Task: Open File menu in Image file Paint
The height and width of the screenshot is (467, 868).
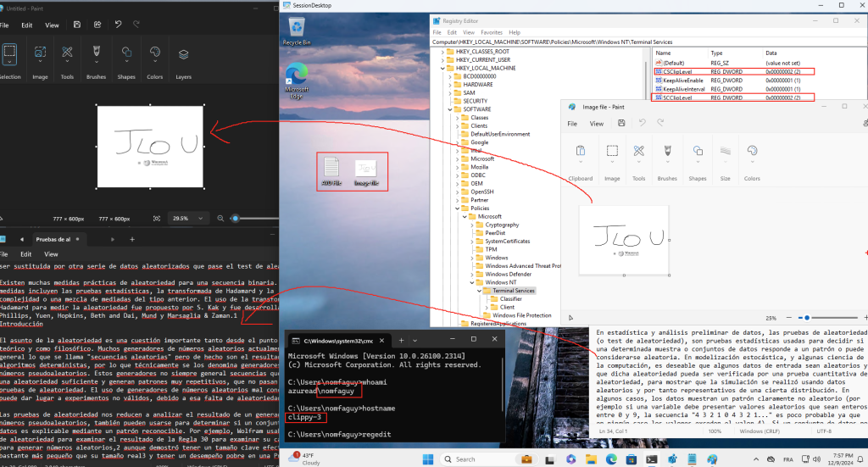Action: click(572, 124)
